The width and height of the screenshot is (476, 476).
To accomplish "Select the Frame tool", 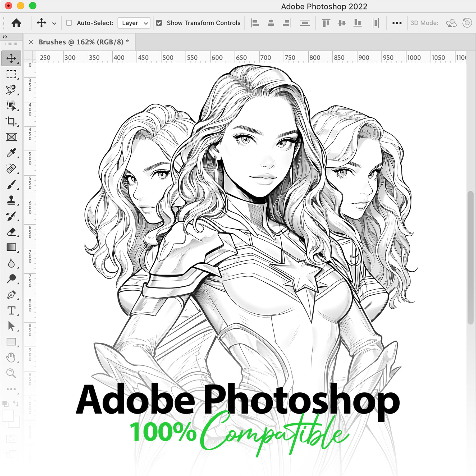I will (x=11, y=137).
